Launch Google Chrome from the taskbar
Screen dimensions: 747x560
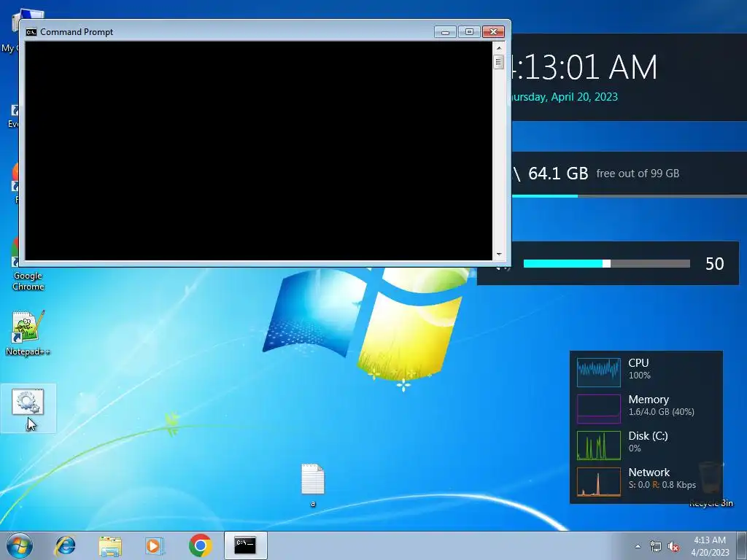pyautogui.click(x=200, y=545)
